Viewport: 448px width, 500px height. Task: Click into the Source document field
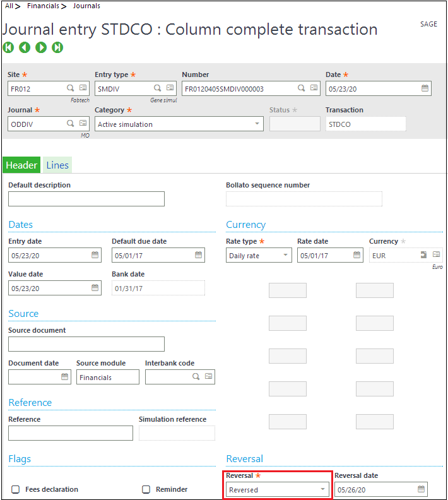click(x=86, y=344)
